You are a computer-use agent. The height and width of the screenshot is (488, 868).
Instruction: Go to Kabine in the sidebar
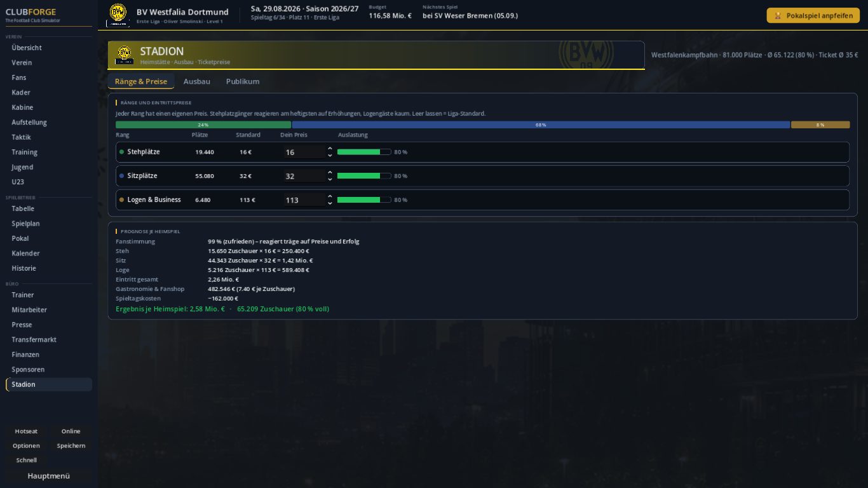pyautogui.click(x=49, y=107)
